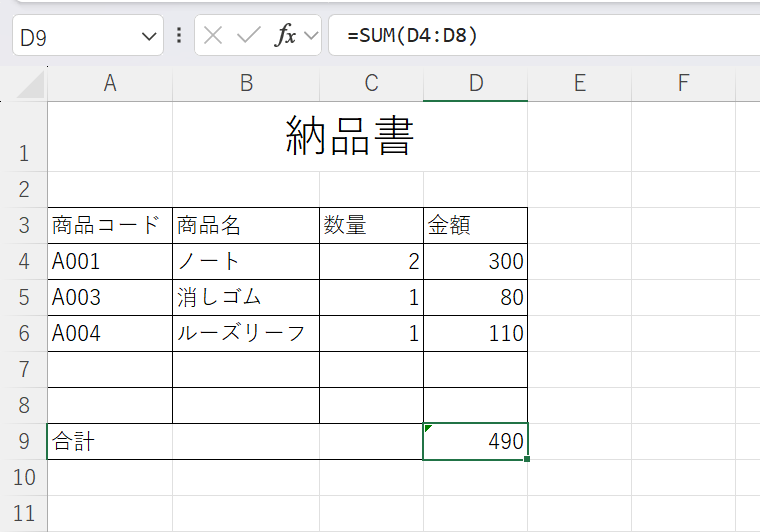The height and width of the screenshot is (532, 760).
Task: Select row 1 header
Action: [24, 137]
